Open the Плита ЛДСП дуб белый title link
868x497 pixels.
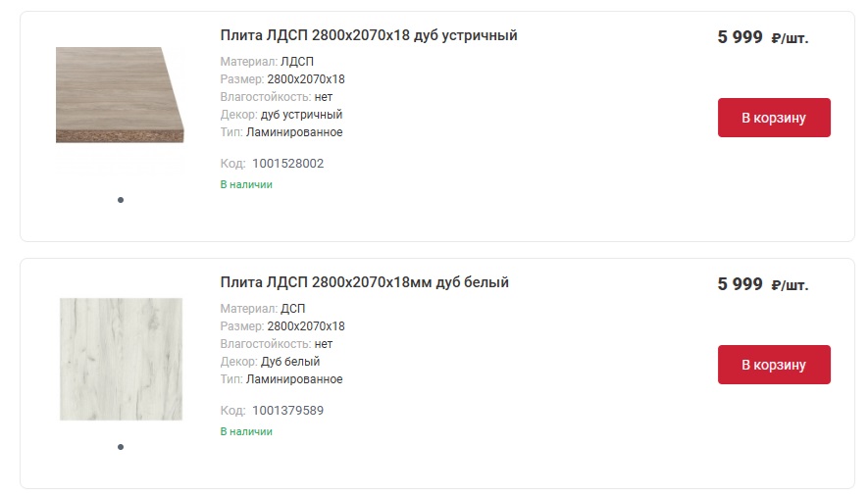[364, 282]
